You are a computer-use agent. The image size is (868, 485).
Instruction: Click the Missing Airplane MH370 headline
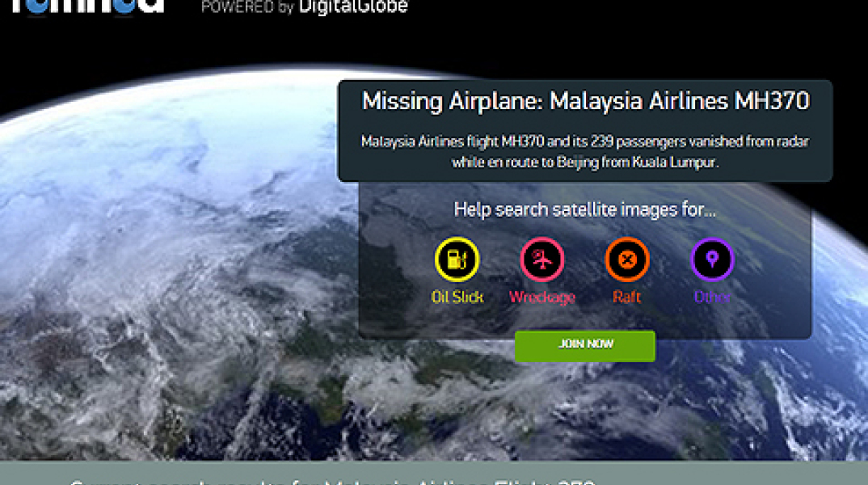(x=586, y=101)
